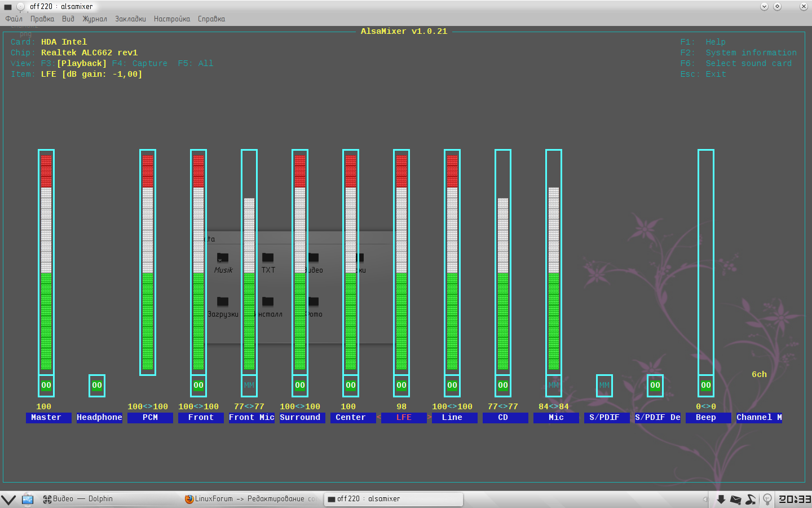Open the mail envelope tray icon
Screen dimensions: 812x508
tap(735, 500)
